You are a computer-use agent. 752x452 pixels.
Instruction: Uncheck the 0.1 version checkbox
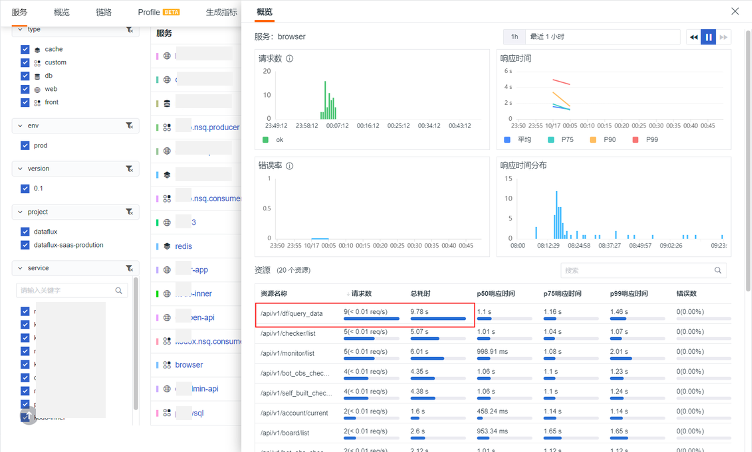click(25, 189)
